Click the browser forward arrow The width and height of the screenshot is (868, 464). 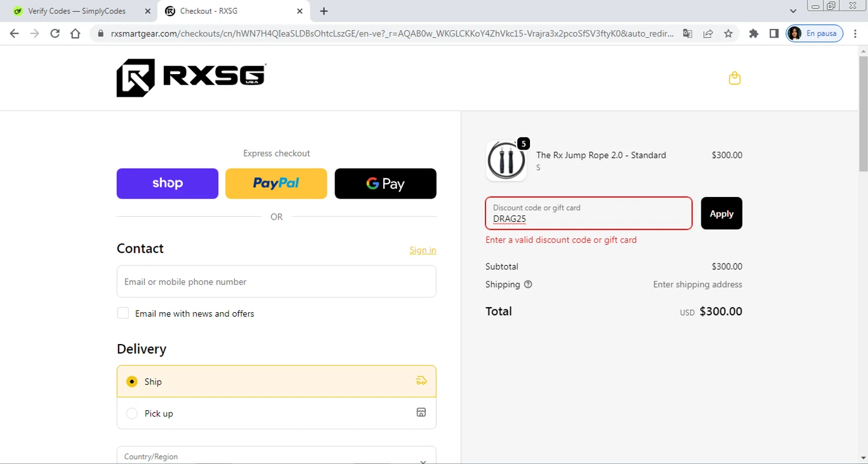pos(35,34)
